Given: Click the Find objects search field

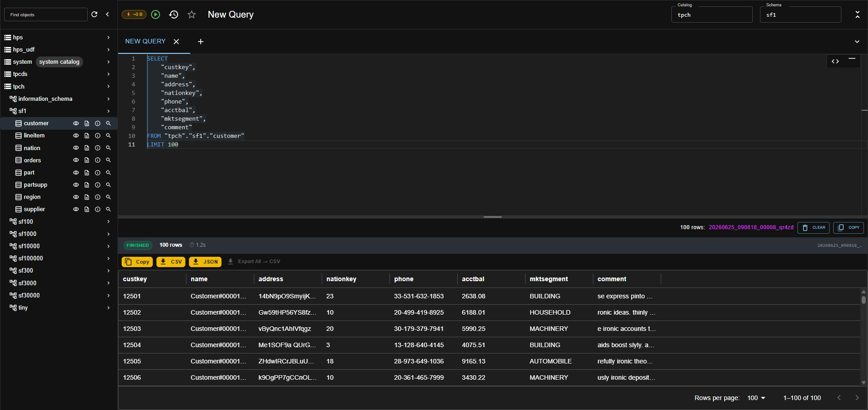Looking at the screenshot, I should click(x=46, y=14).
